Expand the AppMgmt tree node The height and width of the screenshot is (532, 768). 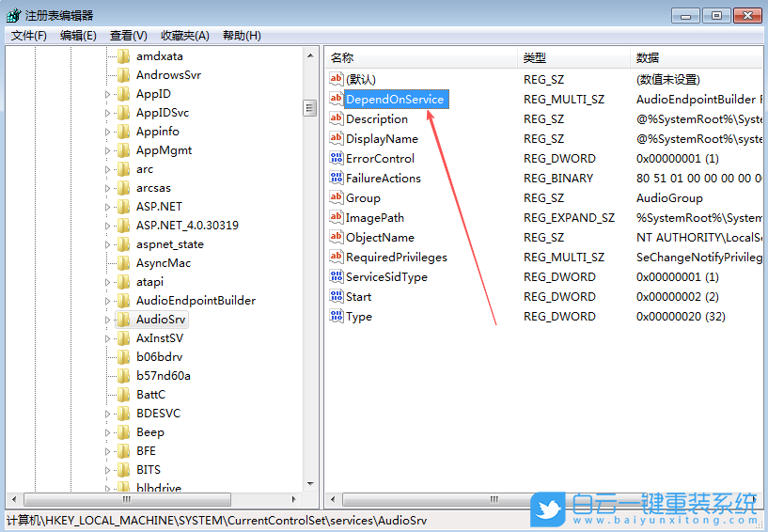pyautogui.click(x=108, y=150)
